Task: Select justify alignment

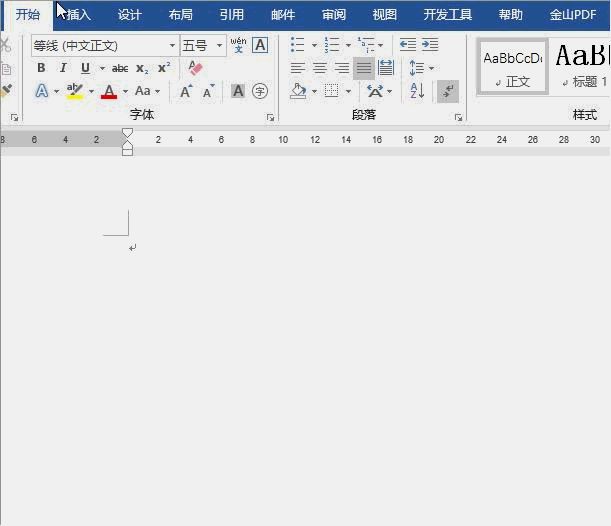Action: 364,68
